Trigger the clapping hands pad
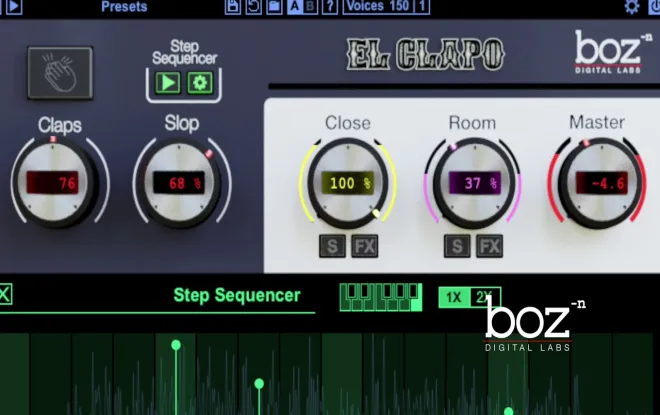Screen dimensions: 660x415 pyautogui.click(x=60, y=73)
